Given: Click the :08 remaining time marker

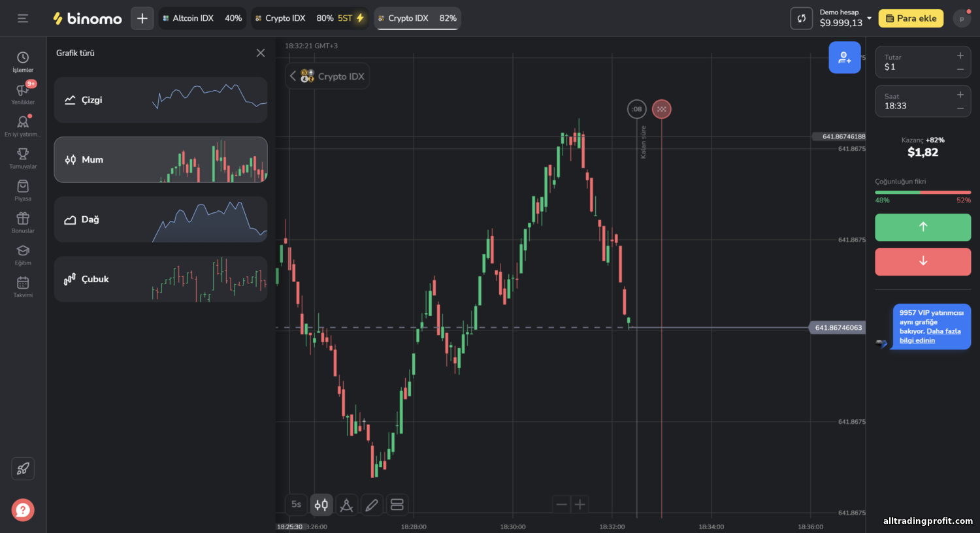Looking at the screenshot, I should tap(637, 109).
